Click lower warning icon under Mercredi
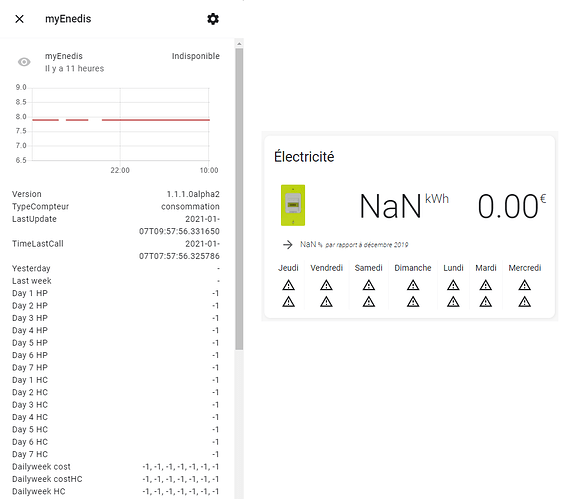The image size is (566, 499). coord(524,301)
